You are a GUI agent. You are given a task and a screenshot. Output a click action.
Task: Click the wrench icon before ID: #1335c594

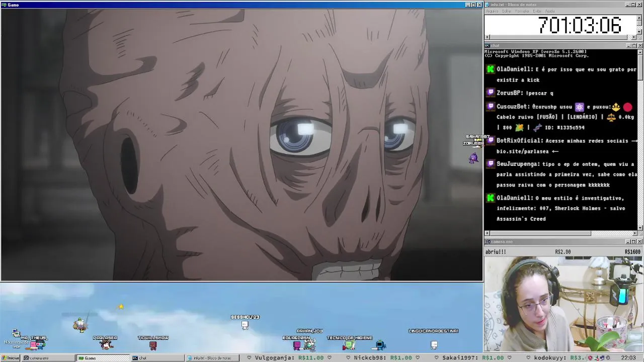538,128
